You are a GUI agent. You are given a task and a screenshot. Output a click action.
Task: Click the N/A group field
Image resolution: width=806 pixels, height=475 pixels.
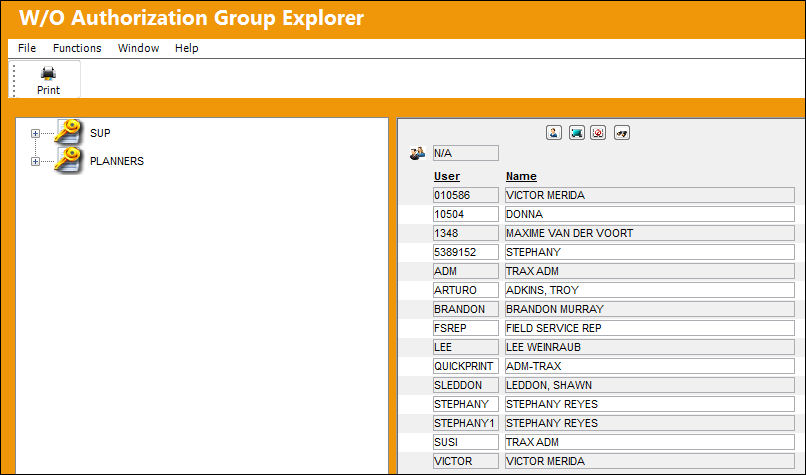[x=466, y=153]
